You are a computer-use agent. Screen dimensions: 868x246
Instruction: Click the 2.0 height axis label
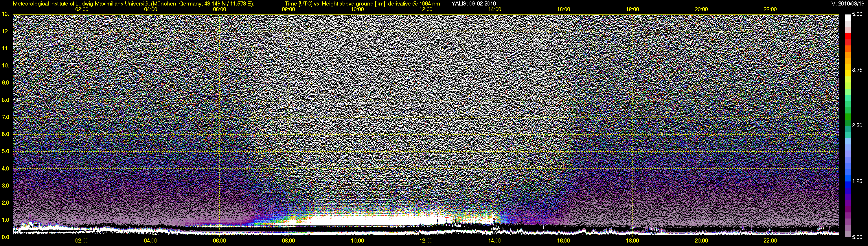coord(5,203)
